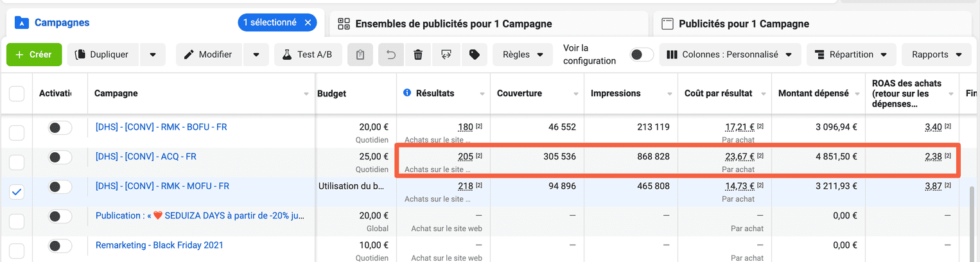Viewport: 980px width, 262px height.
Task: Sort by the 'Montant dépensé' column header
Action: [x=813, y=94]
